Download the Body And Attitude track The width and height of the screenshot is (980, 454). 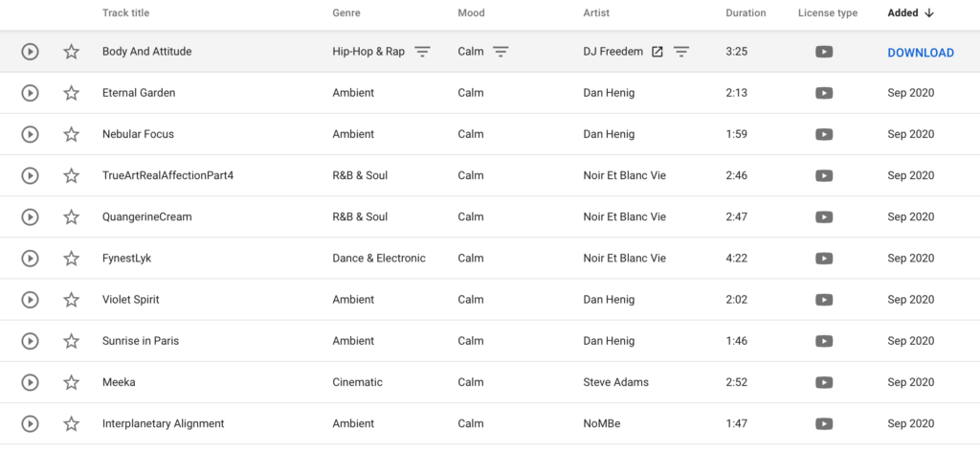pyautogui.click(x=921, y=53)
